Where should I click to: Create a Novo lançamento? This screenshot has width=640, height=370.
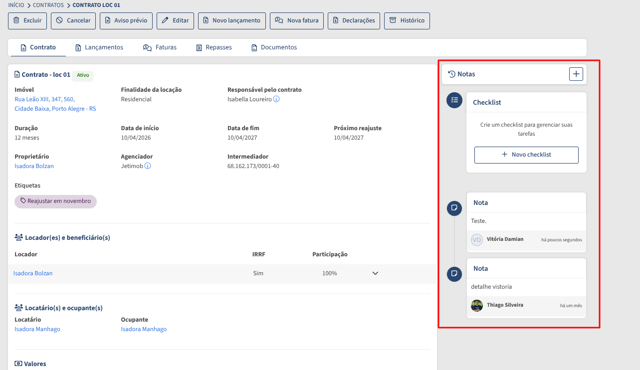point(232,20)
